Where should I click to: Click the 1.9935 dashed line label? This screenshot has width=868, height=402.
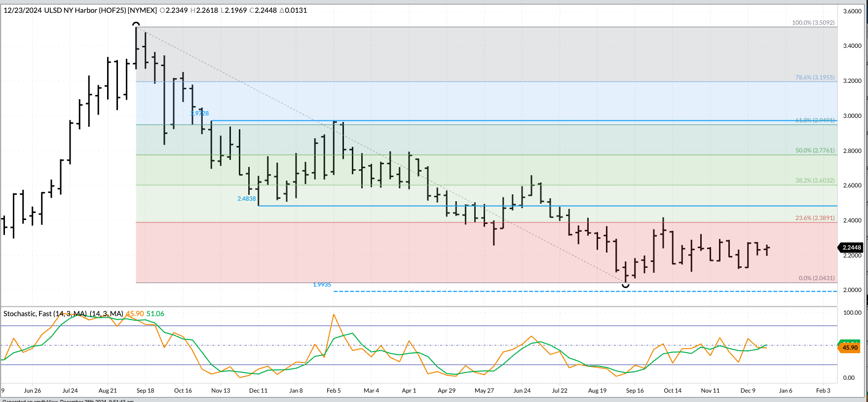click(x=322, y=285)
